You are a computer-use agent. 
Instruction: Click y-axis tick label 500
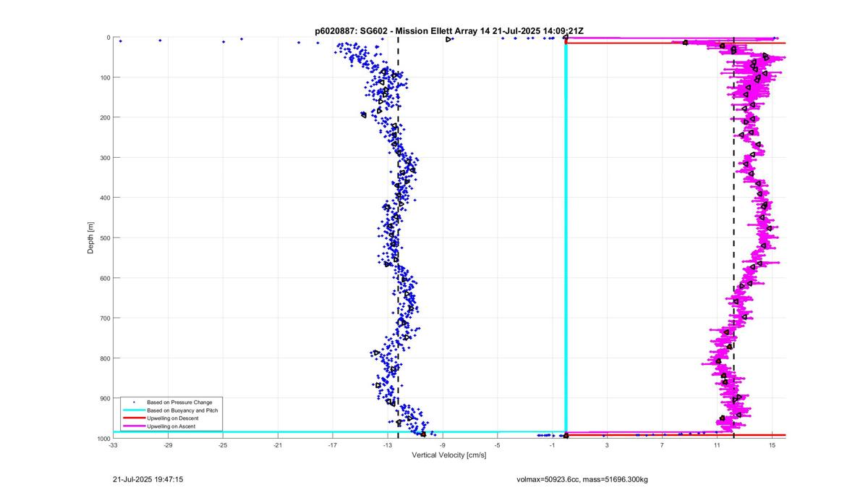104,238
